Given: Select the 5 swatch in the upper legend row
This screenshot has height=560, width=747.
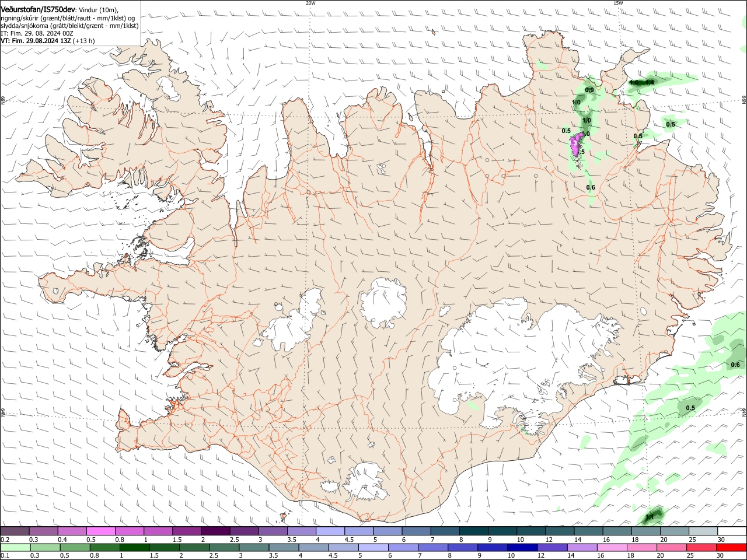Looking at the screenshot, I should pos(387,531).
